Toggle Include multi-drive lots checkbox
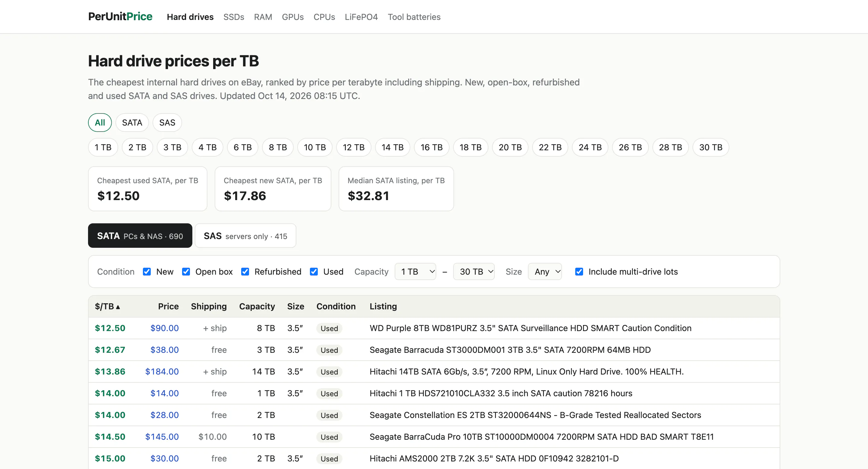The height and width of the screenshot is (469, 868). 579,272
